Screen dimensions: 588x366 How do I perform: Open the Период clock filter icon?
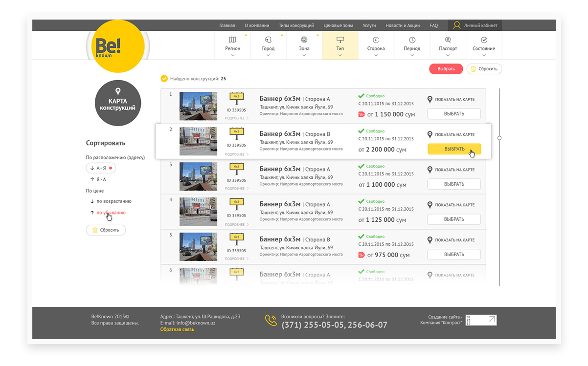pyautogui.click(x=412, y=40)
